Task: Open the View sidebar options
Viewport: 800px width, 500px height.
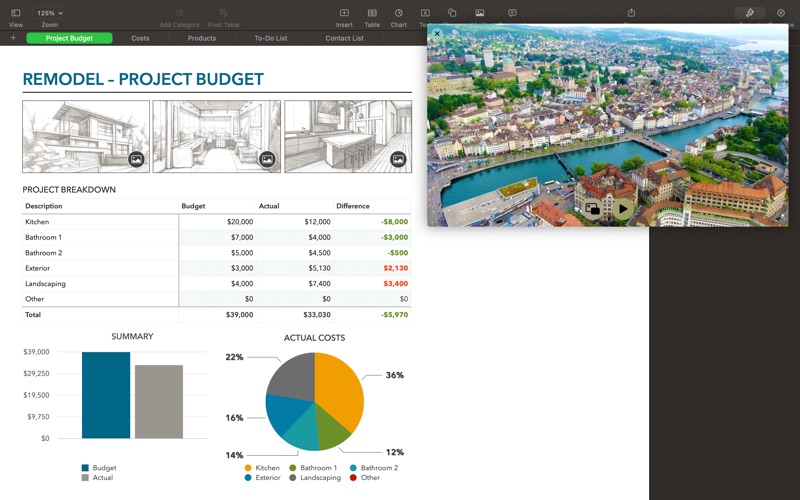Action: 15,13
